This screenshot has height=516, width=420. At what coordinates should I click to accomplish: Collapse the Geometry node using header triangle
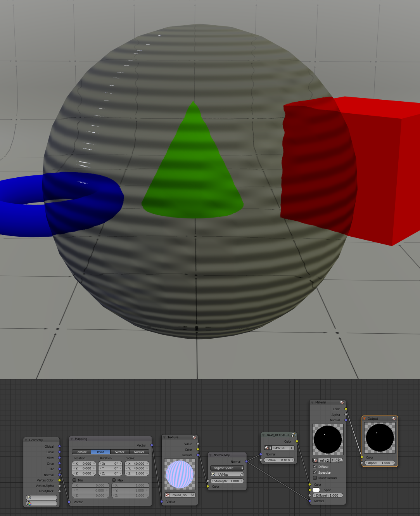tap(26, 440)
